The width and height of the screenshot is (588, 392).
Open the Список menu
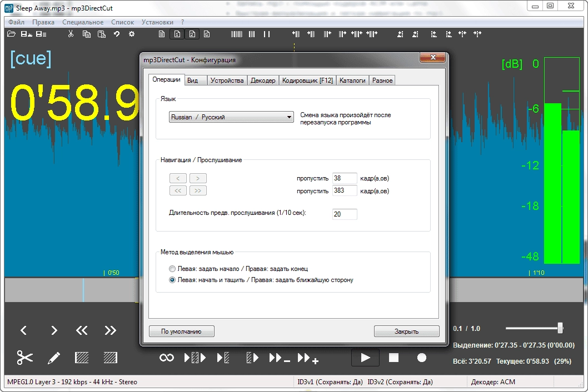coord(123,22)
